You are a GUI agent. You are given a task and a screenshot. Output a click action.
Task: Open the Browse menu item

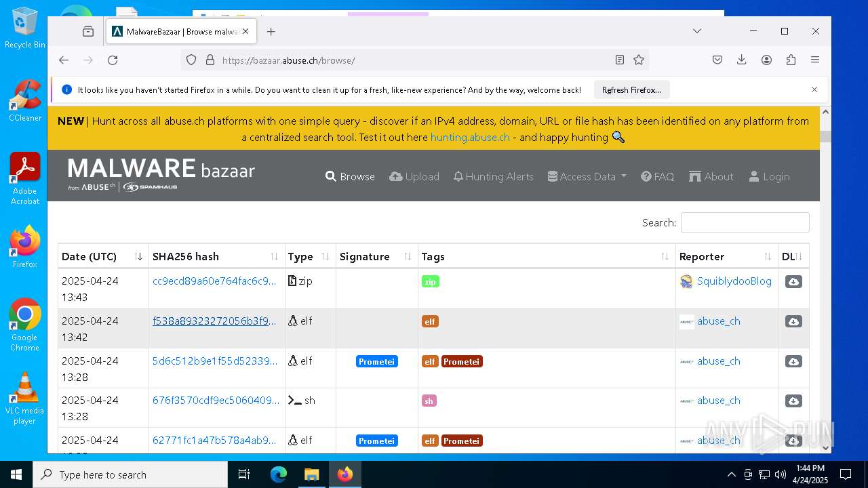point(350,176)
